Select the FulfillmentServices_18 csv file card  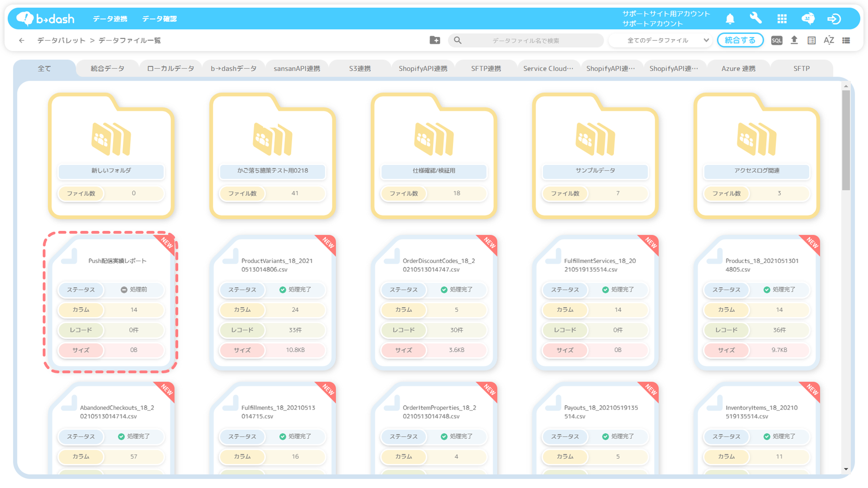point(595,302)
